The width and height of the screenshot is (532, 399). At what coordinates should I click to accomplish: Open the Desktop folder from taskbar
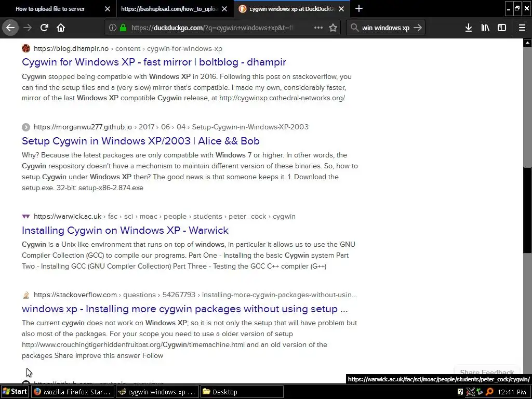(242, 392)
